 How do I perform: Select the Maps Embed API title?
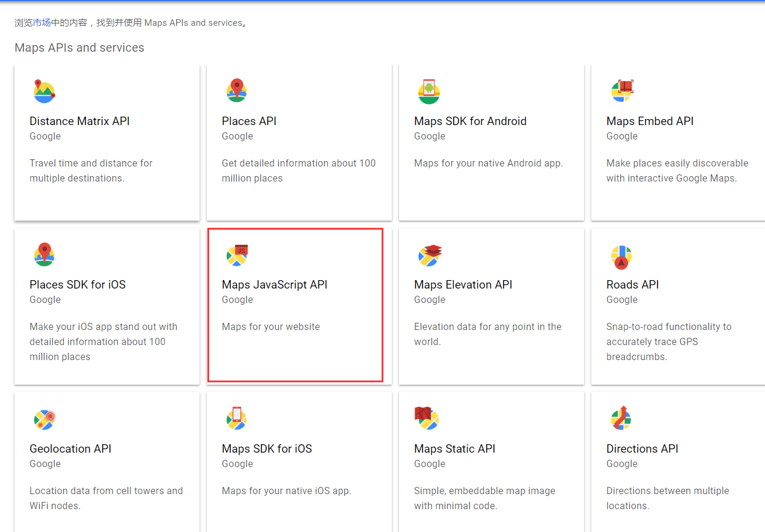[650, 121]
